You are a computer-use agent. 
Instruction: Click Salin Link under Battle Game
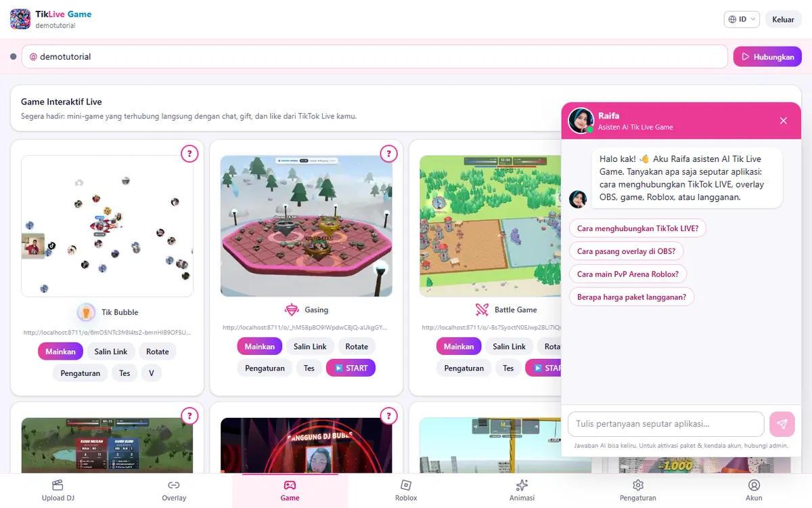click(x=509, y=346)
